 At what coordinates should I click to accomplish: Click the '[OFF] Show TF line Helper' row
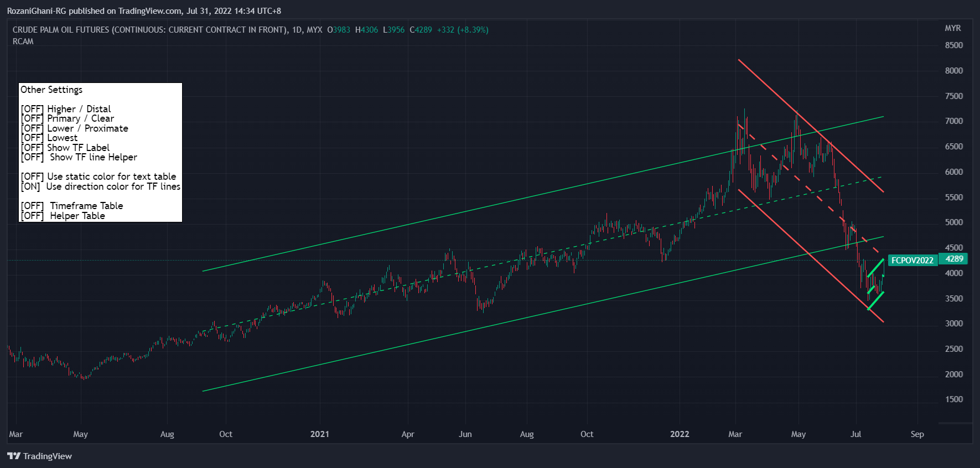(79, 157)
